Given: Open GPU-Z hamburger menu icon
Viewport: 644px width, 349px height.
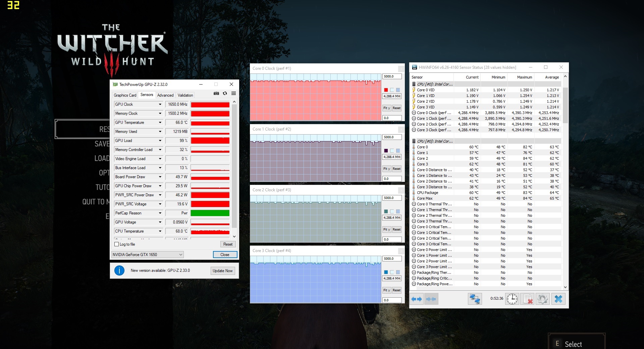Looking at the screenshot, I should [234, 94].
